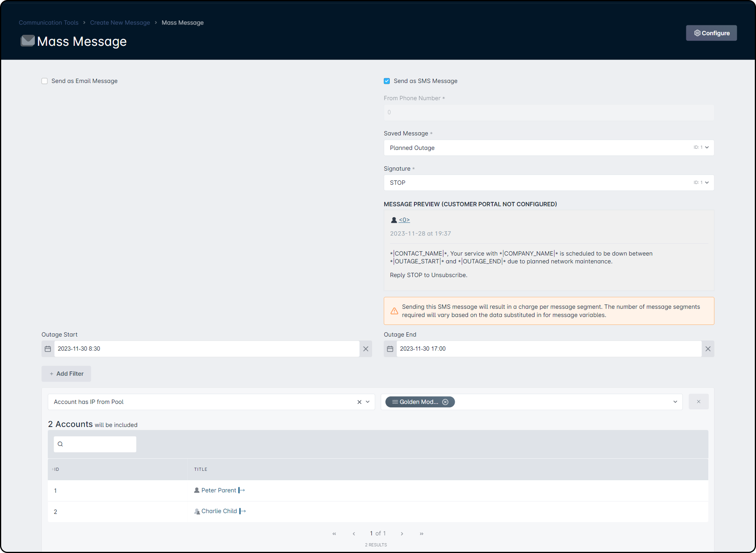
Task: Click 'Reply STOP to Unsubscribe.' text
Action: pyautogui.click(x=428, y=275)
